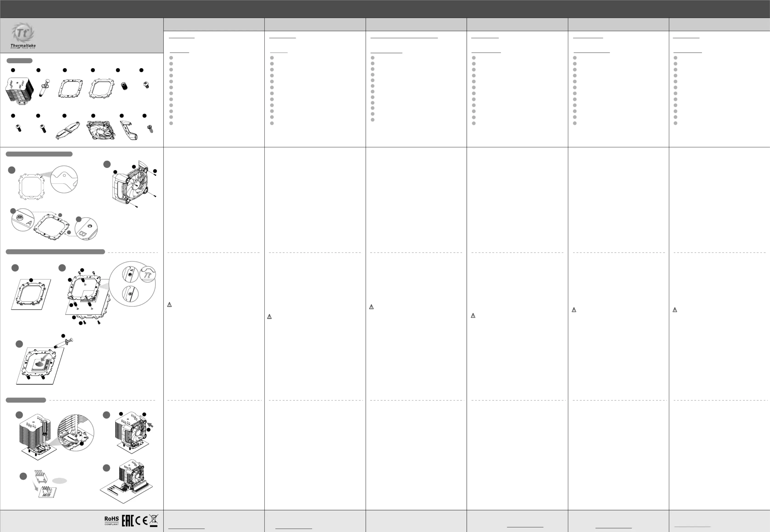Click the EAC certification mark
Image resolution: width=770 pixels, height=532 pixels.
click(127, 520)
